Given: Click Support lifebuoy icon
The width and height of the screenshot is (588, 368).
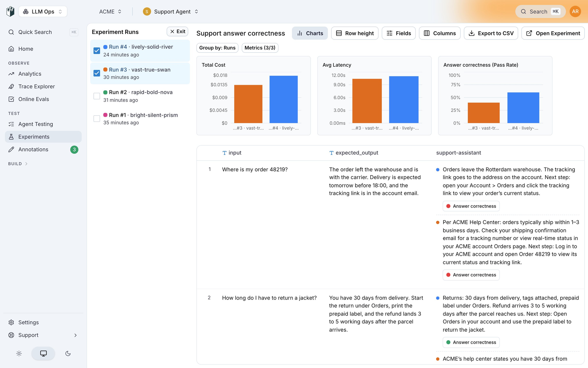Looking at the screenshot, I should coord(11,335).
